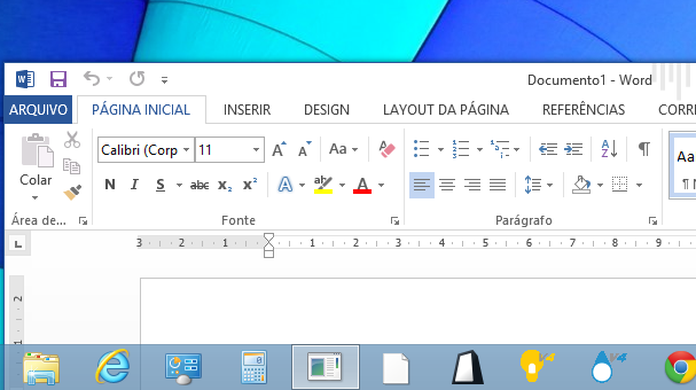
Task: Activate the Format Painter brush
Action: point(72,192)
